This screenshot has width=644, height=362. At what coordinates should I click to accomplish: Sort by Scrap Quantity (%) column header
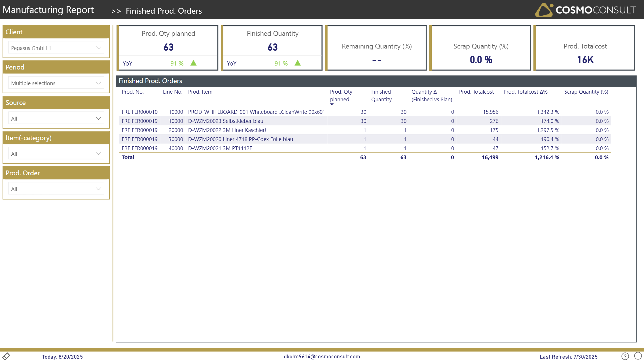click(x=586, y=92)
